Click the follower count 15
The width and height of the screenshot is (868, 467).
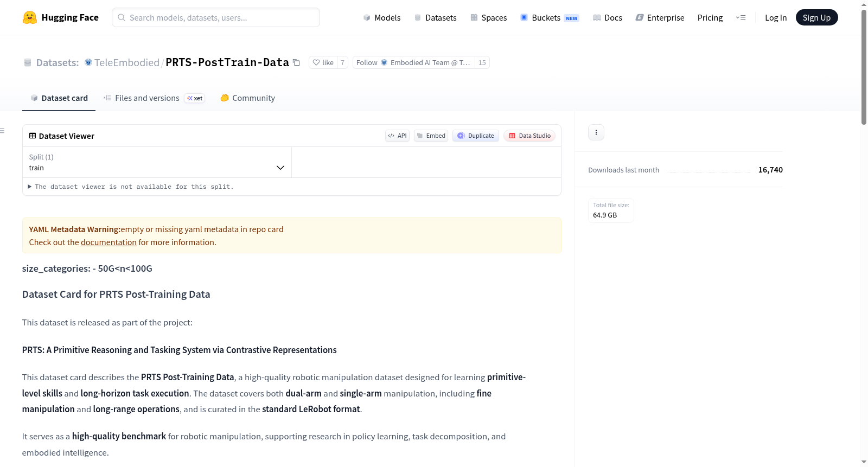point(482,62)
